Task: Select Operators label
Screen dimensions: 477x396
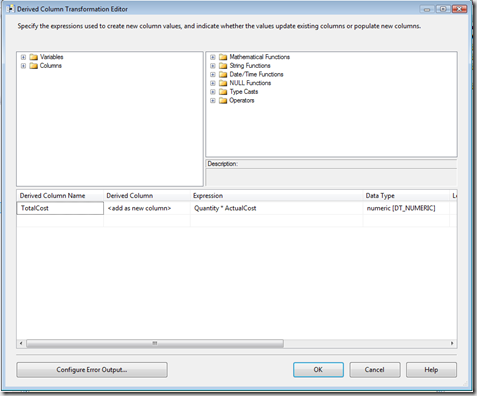Action: click(242, 100)
